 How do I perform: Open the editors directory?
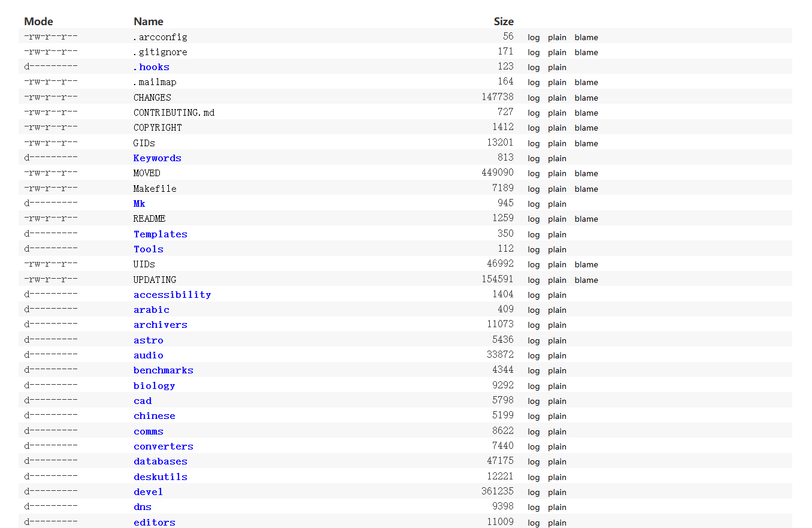click(154, 523)
